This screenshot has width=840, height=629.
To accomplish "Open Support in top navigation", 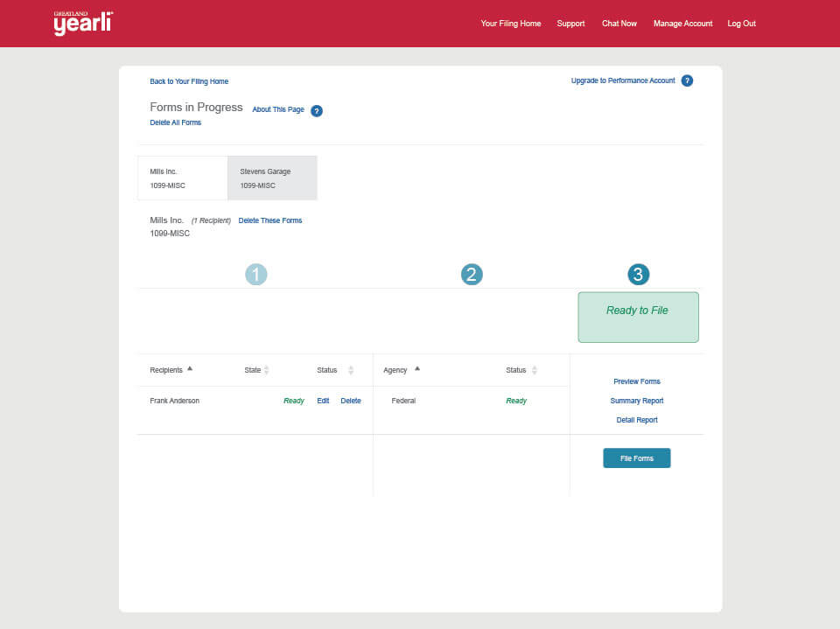I will 570,24.
